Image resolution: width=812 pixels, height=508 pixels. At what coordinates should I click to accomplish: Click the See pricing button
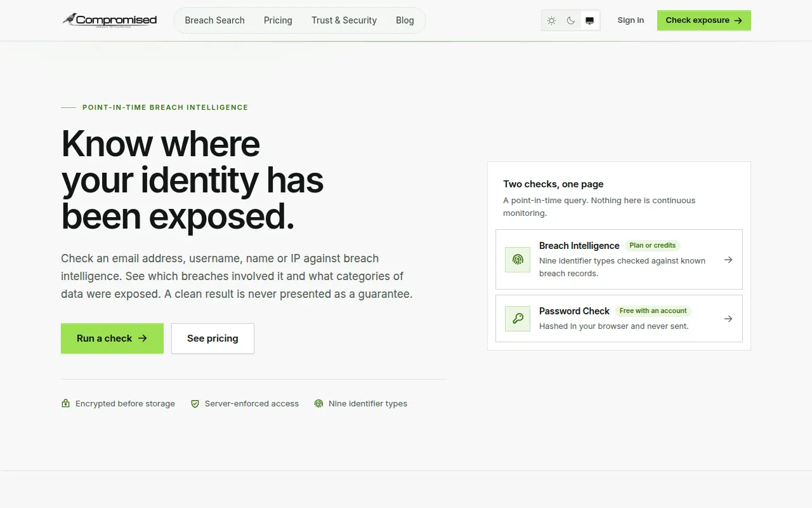tap(213, 338)
